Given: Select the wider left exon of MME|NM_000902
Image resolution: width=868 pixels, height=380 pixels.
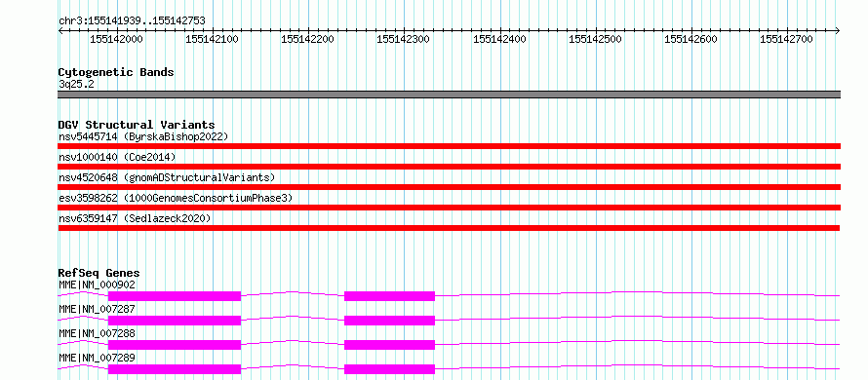Looking at the screenshot, I should 175,296.
